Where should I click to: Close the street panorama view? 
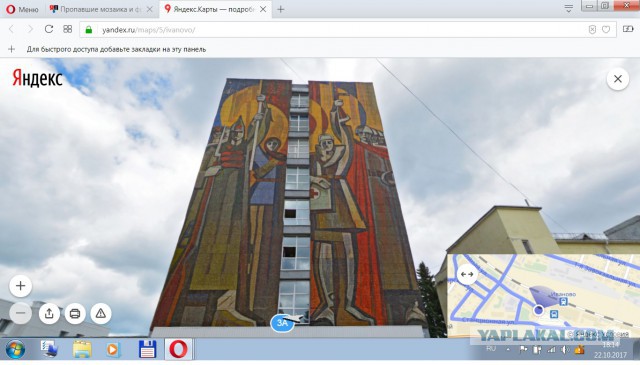pos(618,79)
